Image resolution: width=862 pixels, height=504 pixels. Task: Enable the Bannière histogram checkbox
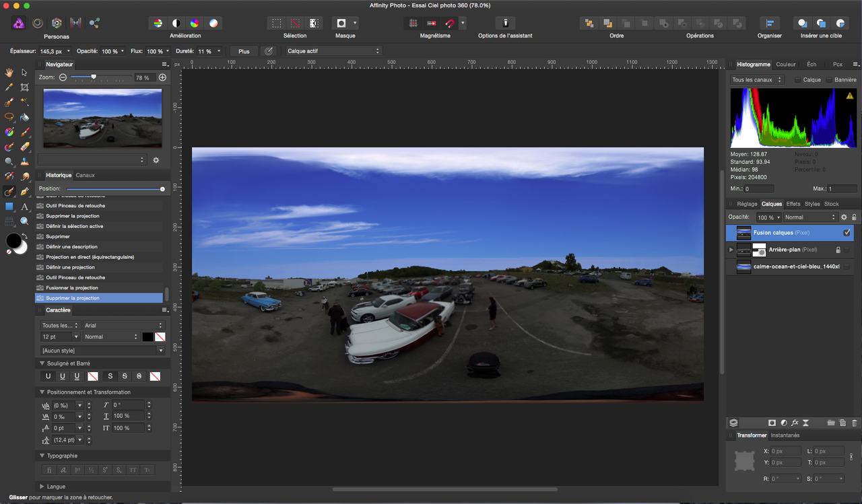[830, 80]
